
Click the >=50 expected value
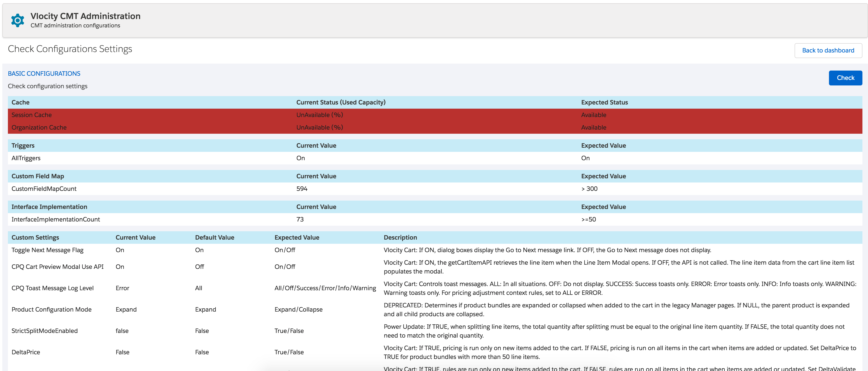tap(588, 219)
